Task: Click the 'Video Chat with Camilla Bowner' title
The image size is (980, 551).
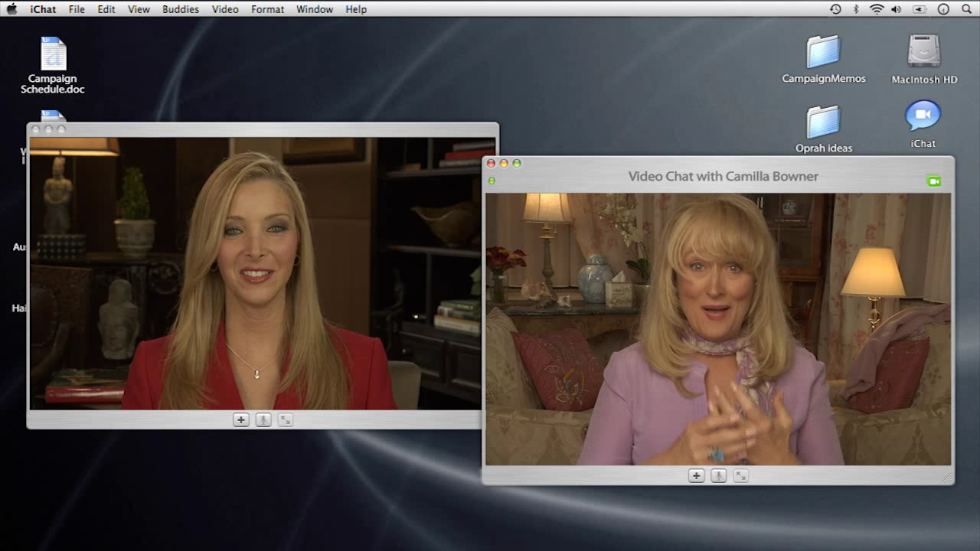Action: click(724, 176)
